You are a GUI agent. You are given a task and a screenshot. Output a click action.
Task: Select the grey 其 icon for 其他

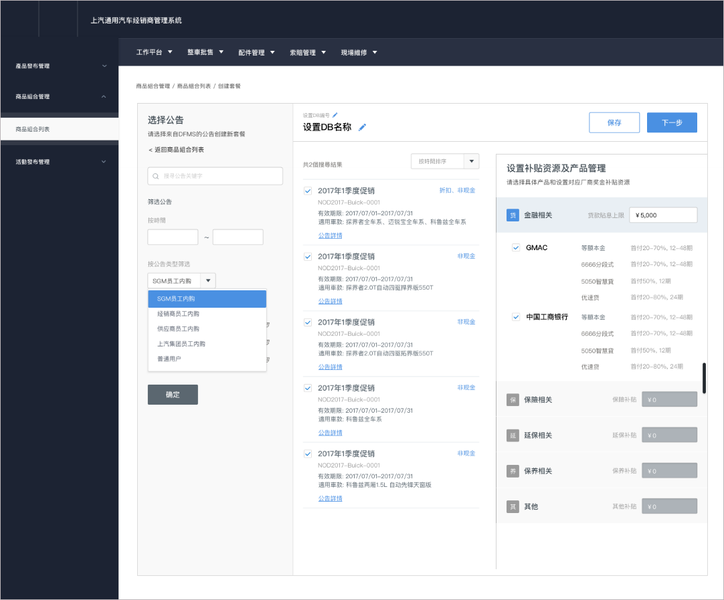(x=513, y=507)
